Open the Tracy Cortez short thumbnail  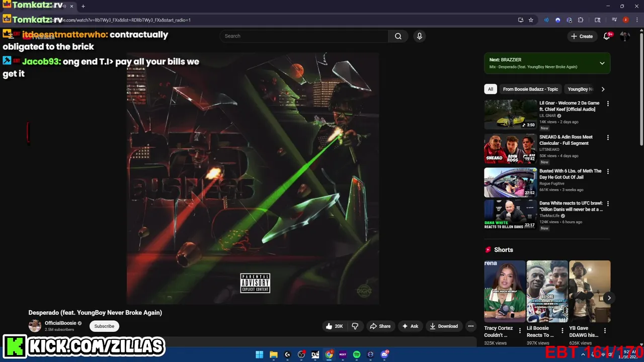(x=505, y=291)
